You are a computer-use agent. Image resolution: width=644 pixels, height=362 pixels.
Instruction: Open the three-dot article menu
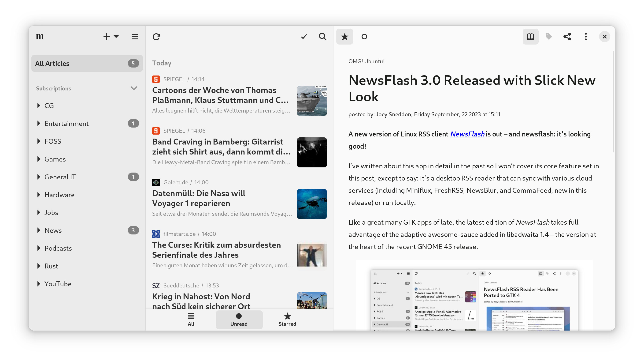point(586,37)
